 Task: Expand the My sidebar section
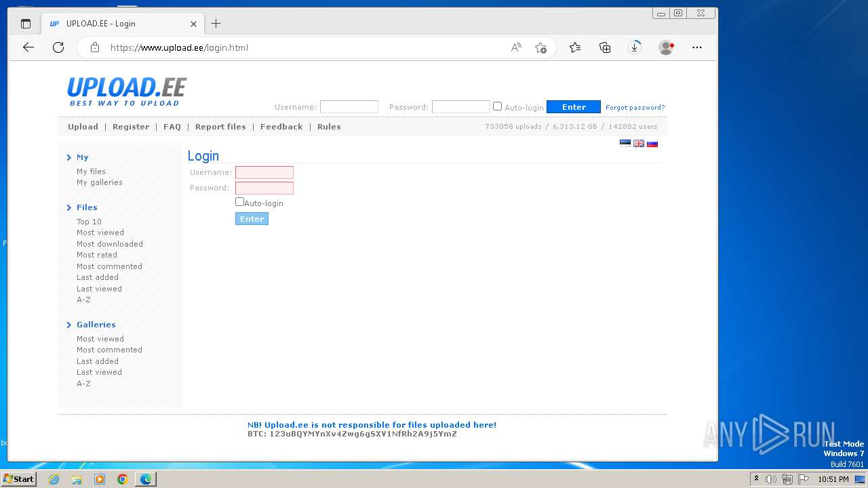[83, 157]
